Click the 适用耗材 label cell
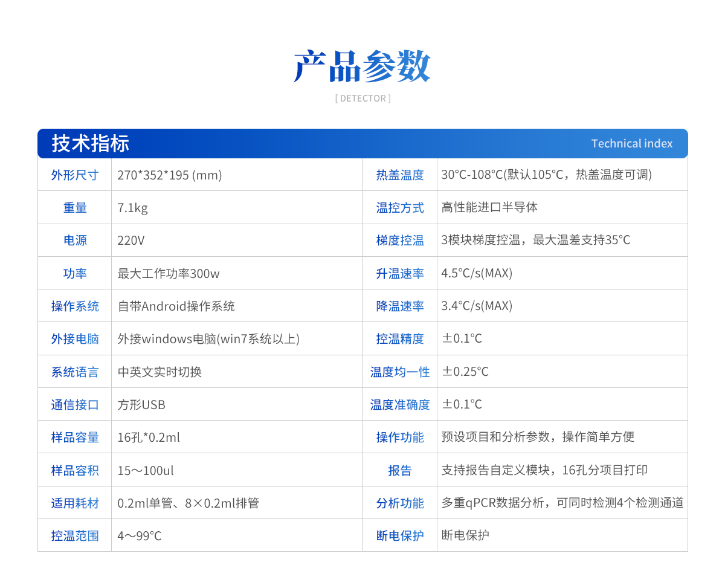 [x=75, y=503]
